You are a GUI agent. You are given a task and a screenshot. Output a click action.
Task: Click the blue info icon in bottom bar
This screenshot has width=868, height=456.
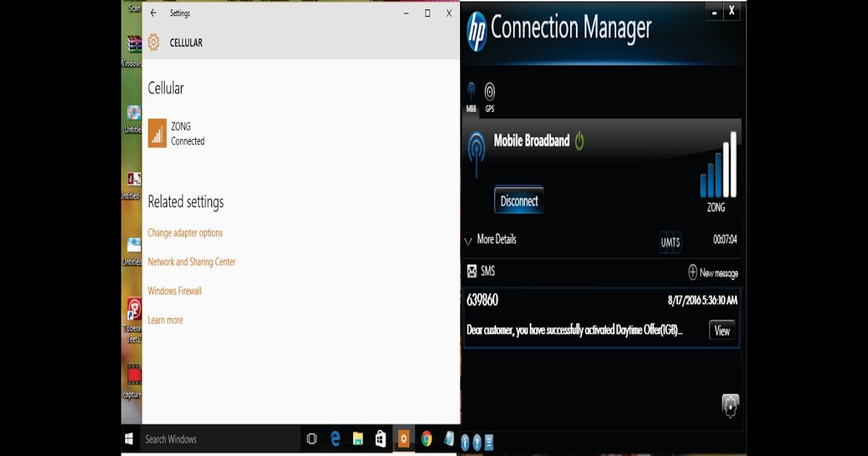(x=465, y=442)
